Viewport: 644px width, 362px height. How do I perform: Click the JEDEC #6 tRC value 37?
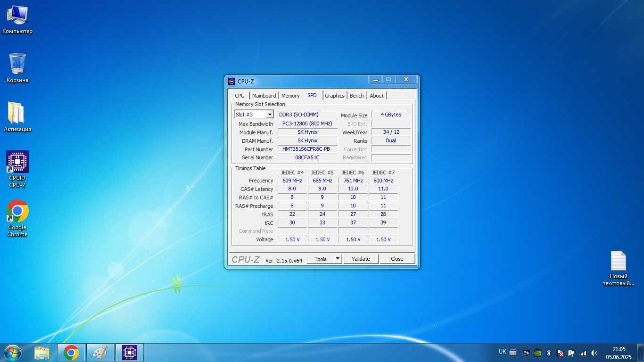click(353, 222)
